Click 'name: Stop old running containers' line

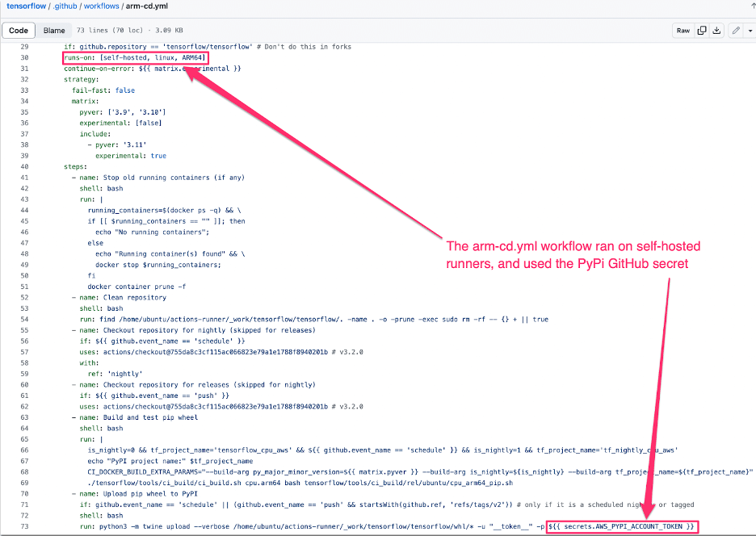click(158, 178)
